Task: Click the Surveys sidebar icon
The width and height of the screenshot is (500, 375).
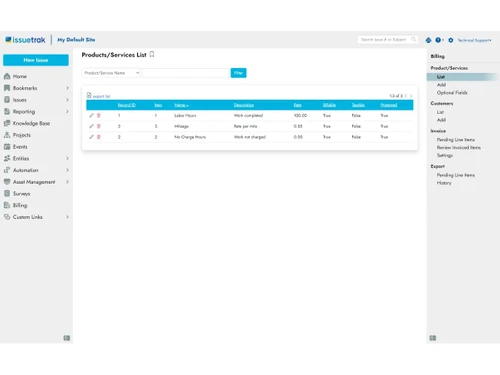Action: (7, 193)
